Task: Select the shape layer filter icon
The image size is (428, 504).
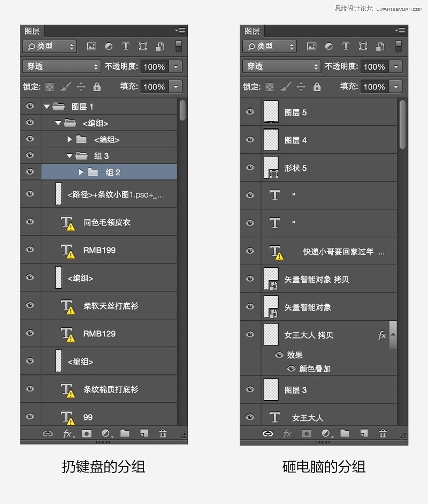Action: click(143, 46)
